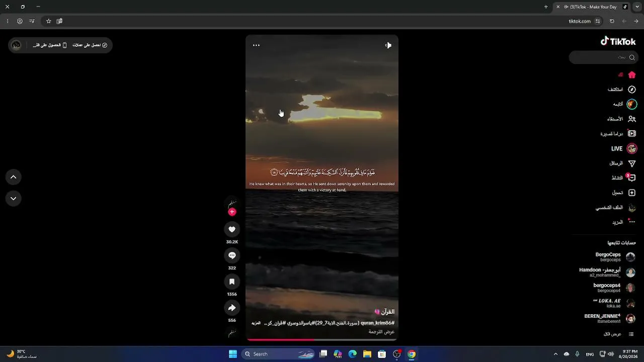Open the أبوجعفر- Hamdoon followed account
The width and height of the screenshot is (644, 362).
coord(607,273)
